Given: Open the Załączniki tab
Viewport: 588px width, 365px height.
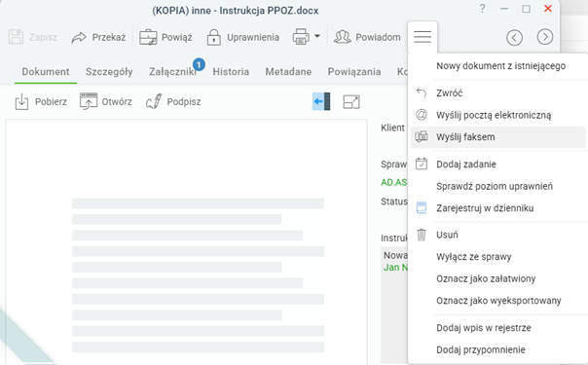Looking at the screenshot, I should [172, 72].
